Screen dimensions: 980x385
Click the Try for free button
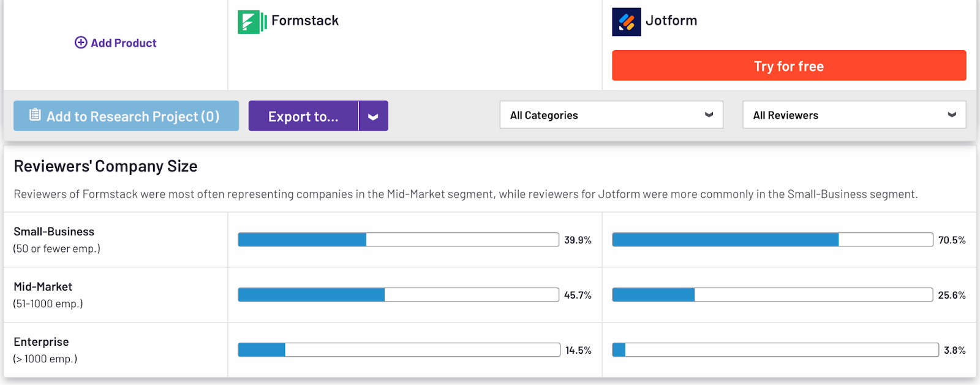789,66
